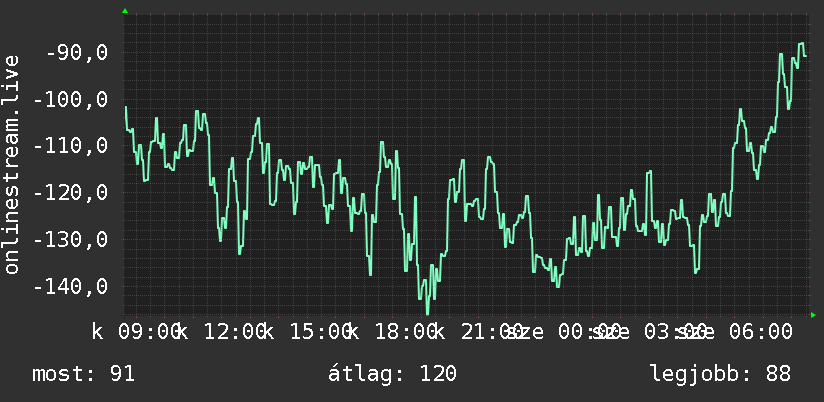Click the -100,0 y-axis label

pos(71,99)
